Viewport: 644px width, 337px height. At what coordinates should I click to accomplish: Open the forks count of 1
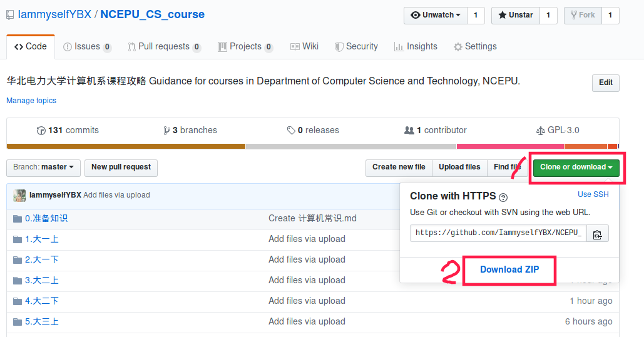(x=610, y=15)
